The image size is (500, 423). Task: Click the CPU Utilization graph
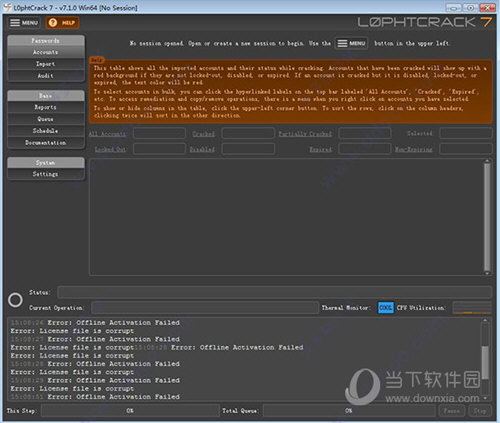pyautogui.click(x=472, y=308)
